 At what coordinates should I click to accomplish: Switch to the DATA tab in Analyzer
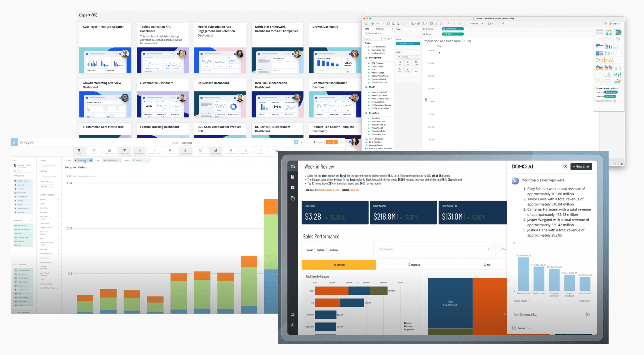tap(176, 143)
